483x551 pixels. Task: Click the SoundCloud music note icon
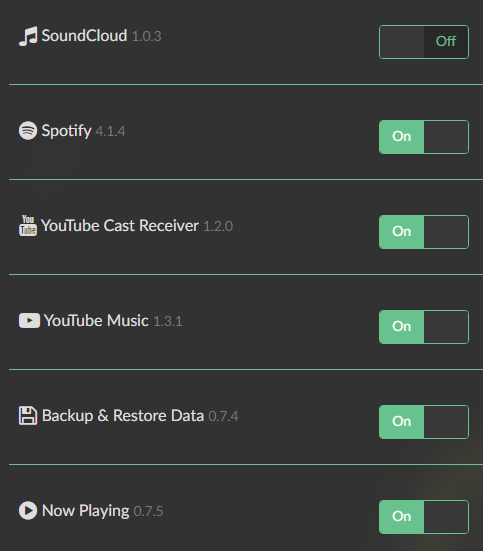click(x=28, y=36)
